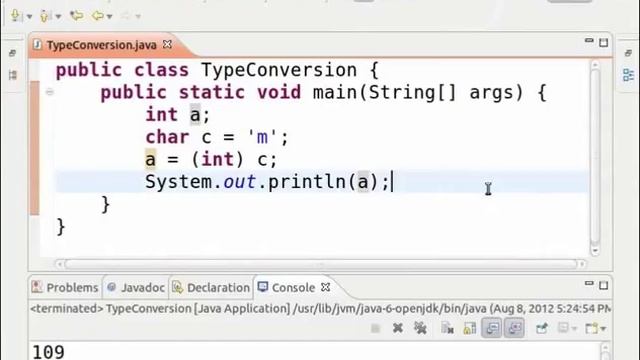Open the Next Annotation dropdown arrow
The height and width of the screenshot is (360, 640).
pos(29,17)
